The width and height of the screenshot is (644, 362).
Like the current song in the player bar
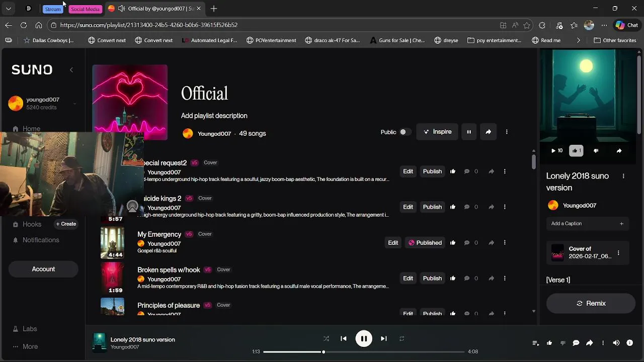point(549,343)
